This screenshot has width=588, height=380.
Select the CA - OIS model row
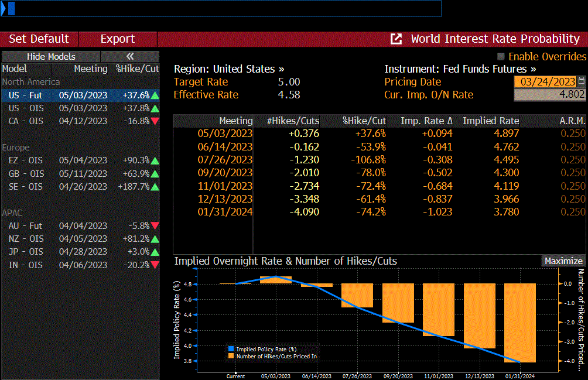[80, 121]
